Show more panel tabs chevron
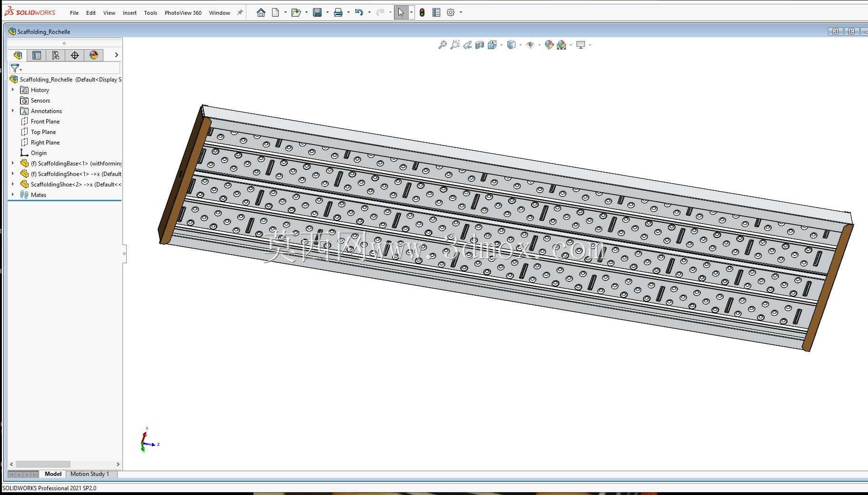Viewport: 868px width, 495px height. (x=116, y=55)
